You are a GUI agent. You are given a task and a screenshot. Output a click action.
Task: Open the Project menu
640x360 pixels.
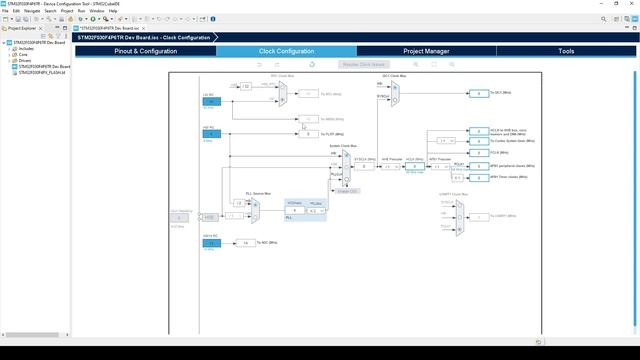pyautogui.click(x=67, y=11)
